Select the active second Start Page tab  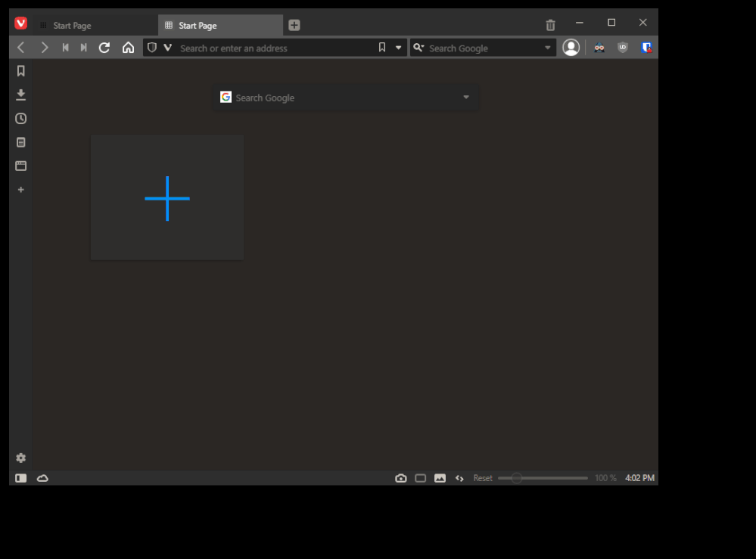pyautogui.click(x=220, y=25)
